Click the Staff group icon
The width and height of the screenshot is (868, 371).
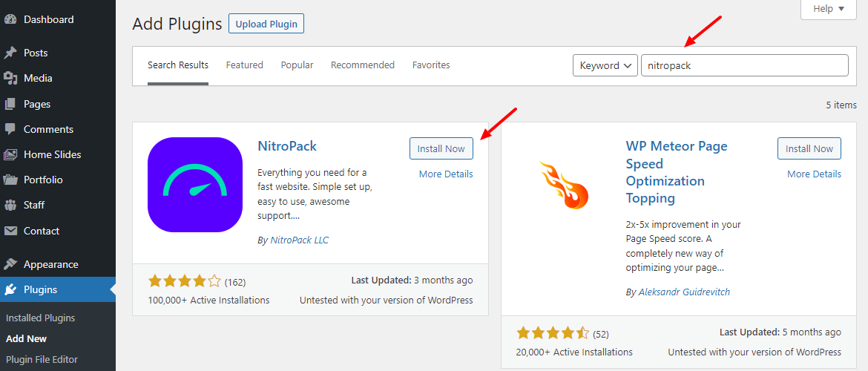pyautogui.click(x=10, y=205)
